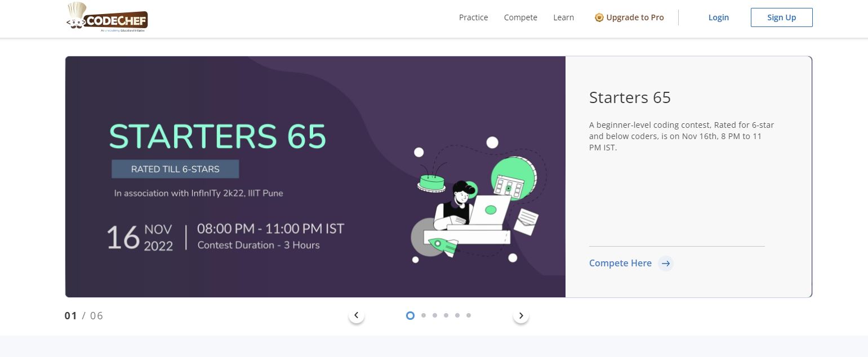
Task: Open the Starters 65 banner image
Action: (315, 177)
